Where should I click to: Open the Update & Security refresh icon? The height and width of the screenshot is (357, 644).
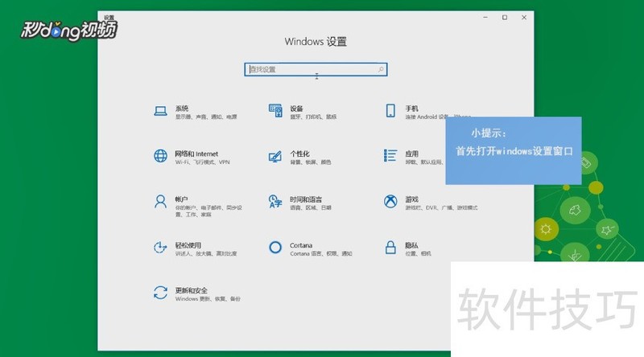(x=160, y=293)
